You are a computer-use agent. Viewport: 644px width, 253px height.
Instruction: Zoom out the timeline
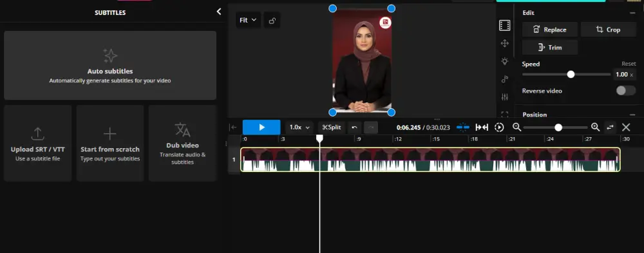(516, 127)
